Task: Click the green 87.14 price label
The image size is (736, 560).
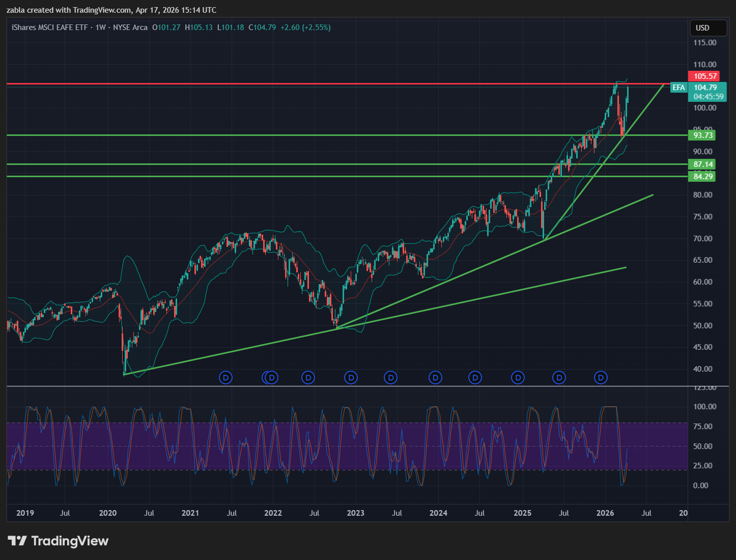Action: click(702, 164)
